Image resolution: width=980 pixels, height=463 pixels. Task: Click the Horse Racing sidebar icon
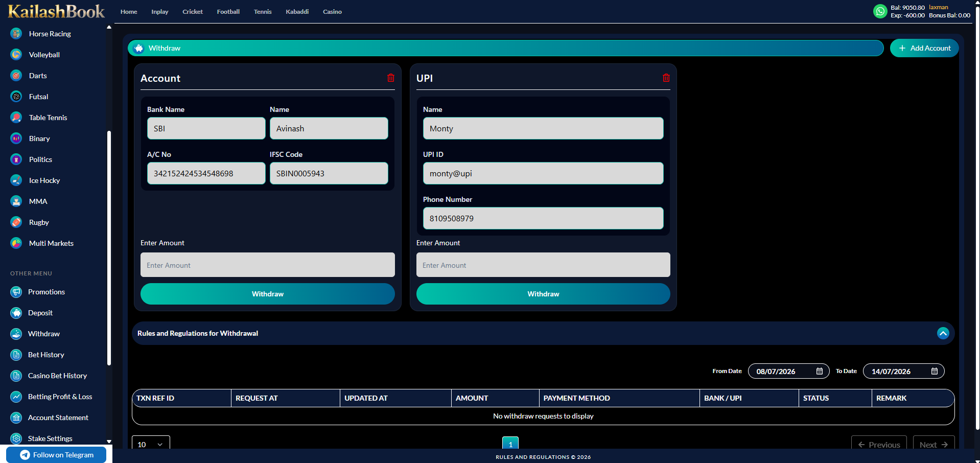tap(16, 34)
